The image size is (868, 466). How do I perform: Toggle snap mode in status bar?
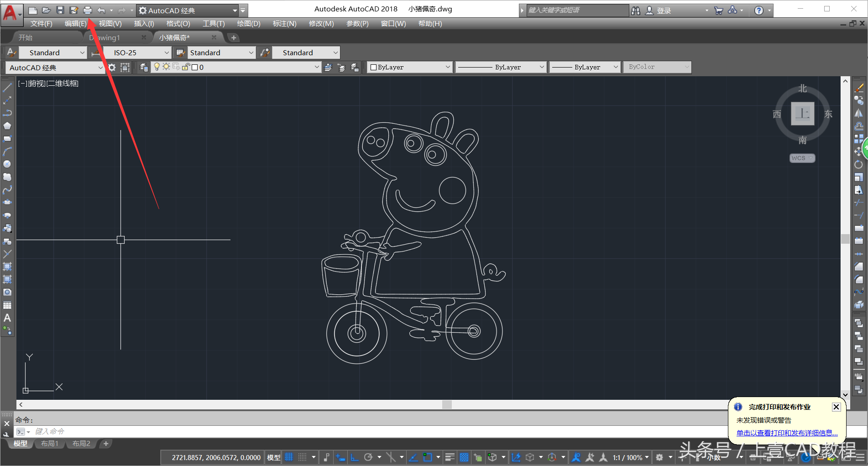click(302, 457)
